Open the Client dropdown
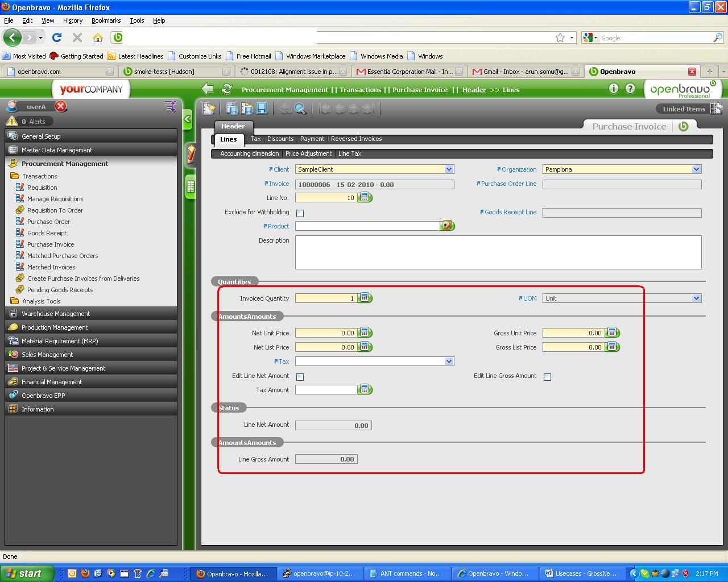The height and width of the screenshot is (582, 728). point(449,169)
